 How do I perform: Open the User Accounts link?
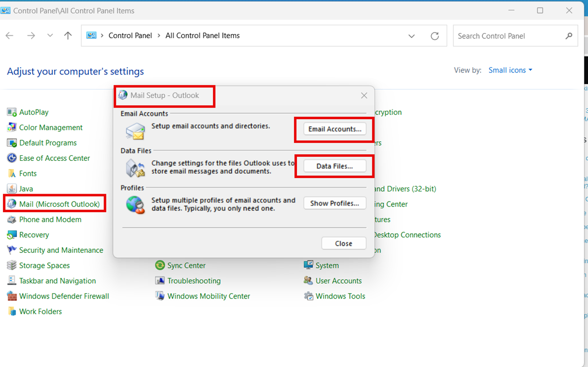[x=339, y=281]
